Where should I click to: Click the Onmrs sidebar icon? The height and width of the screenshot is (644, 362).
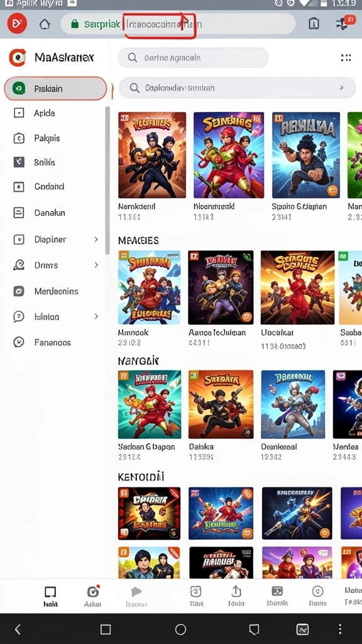[x=19, y=265]
